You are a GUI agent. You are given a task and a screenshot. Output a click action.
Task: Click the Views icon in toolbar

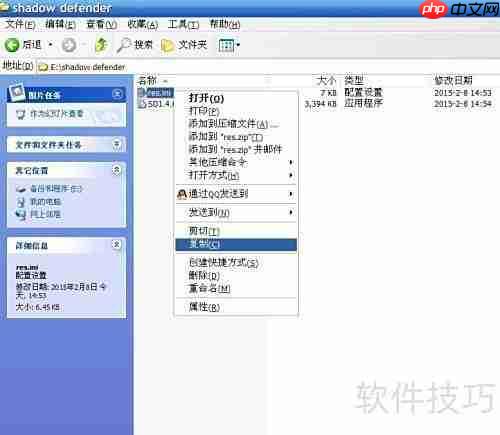pos(226,45)
